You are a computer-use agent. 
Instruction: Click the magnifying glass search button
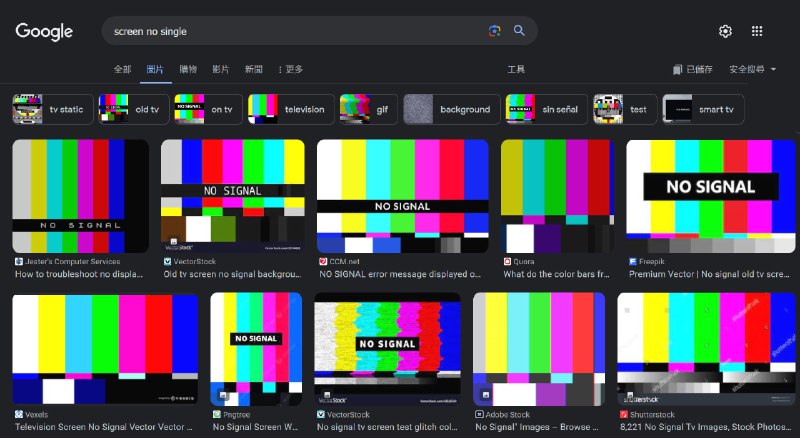tap(519, 31)
